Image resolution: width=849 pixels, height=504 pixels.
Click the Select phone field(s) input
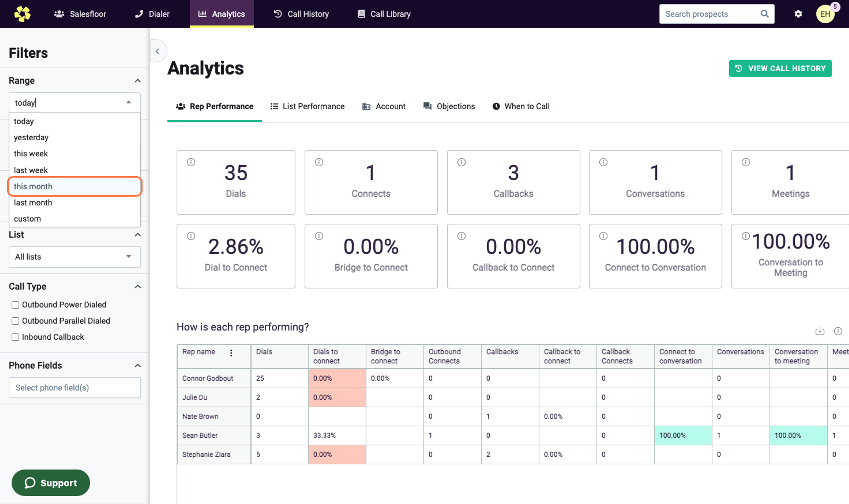75,388
